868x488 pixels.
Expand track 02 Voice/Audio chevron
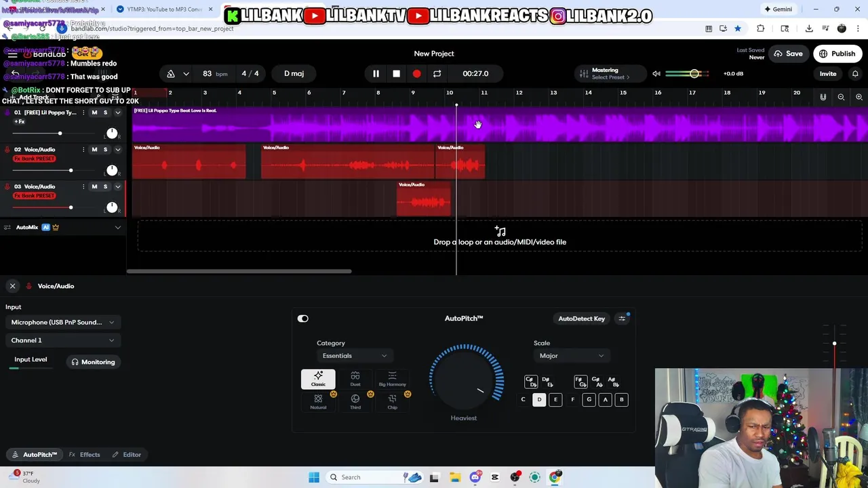coord(118,149)
